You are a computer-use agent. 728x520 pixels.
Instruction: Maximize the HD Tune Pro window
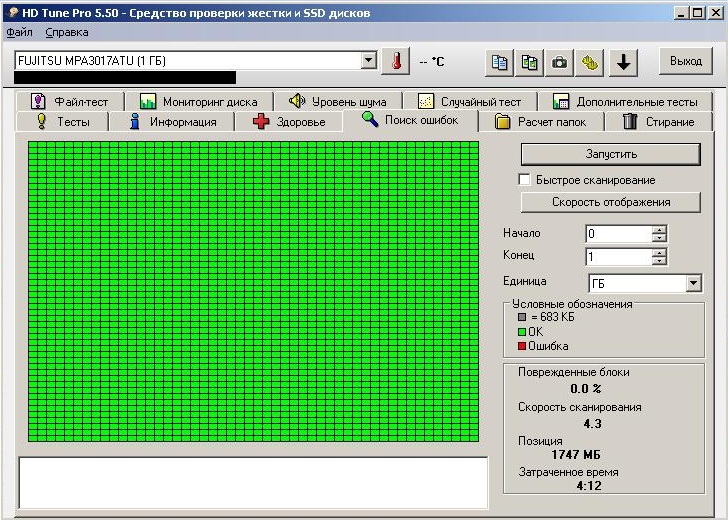click(x=698, y=13)
